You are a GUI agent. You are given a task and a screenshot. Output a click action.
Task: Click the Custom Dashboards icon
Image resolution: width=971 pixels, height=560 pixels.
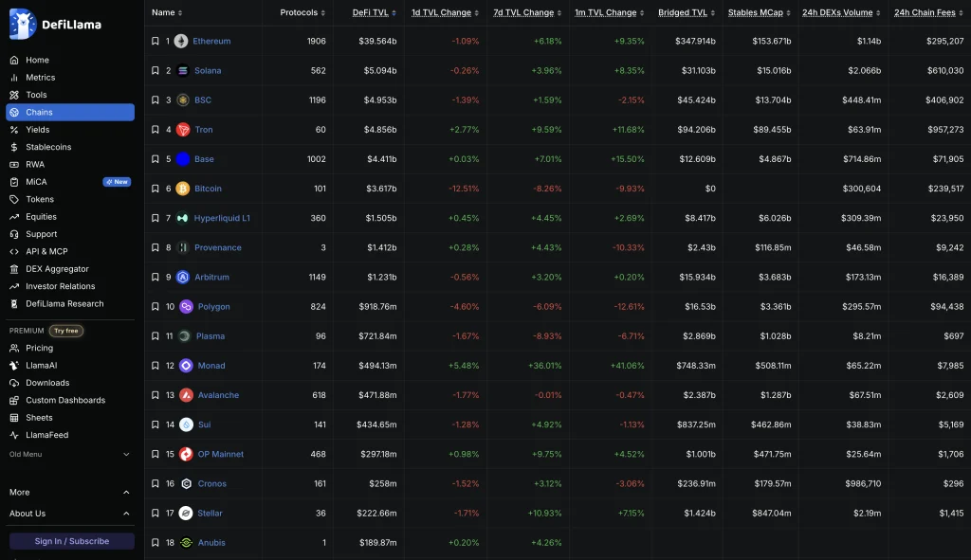[x=14, y=401]
